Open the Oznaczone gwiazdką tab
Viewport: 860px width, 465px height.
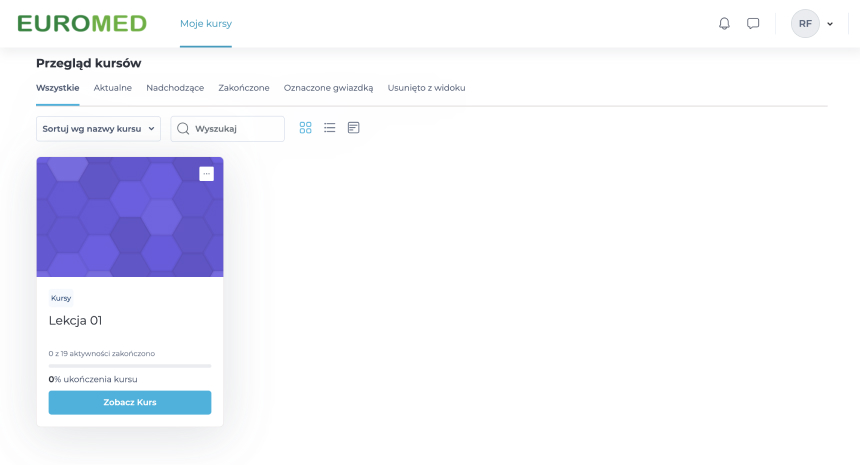click(x=328, y=88)
